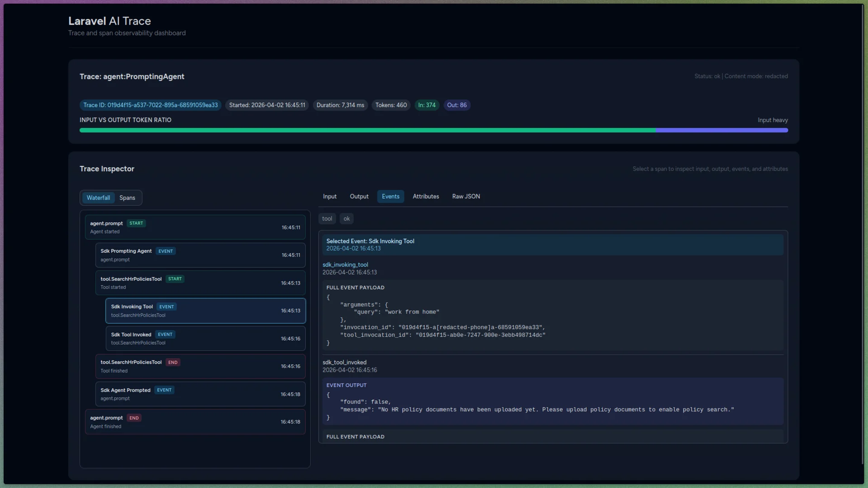Click the Duration 7,314 ms badge

[340, 105]
